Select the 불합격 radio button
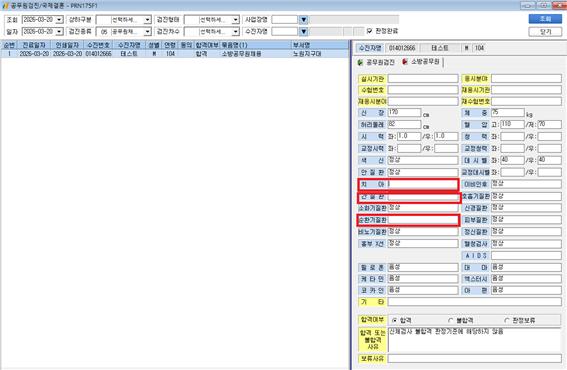Image resolution: width=567 pixels, height=370 pixels. click(x=451, y=320)
